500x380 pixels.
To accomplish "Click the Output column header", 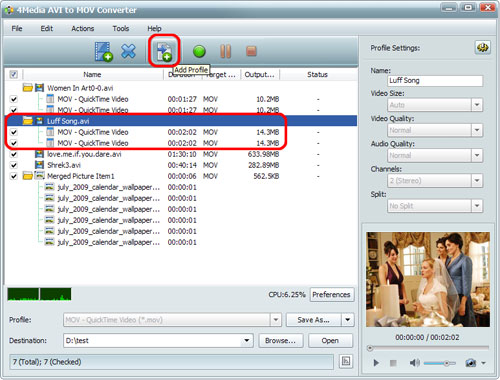I will click(260, 75).
